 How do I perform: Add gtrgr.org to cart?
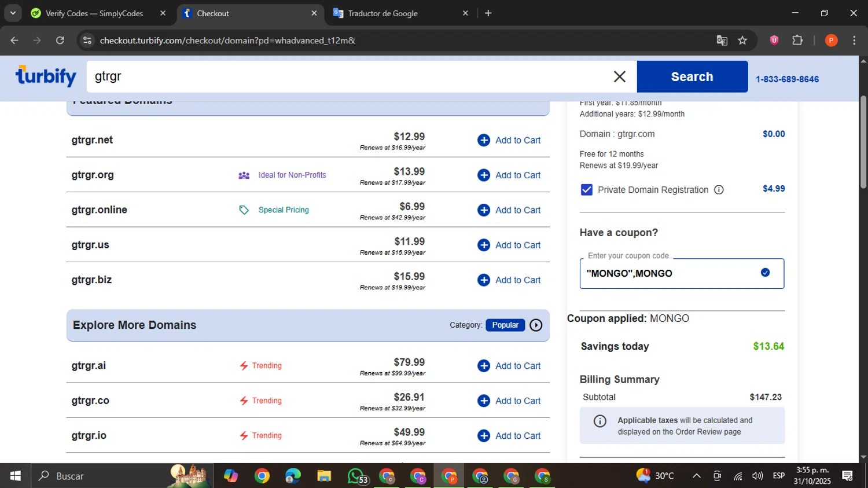click(509, 175)
